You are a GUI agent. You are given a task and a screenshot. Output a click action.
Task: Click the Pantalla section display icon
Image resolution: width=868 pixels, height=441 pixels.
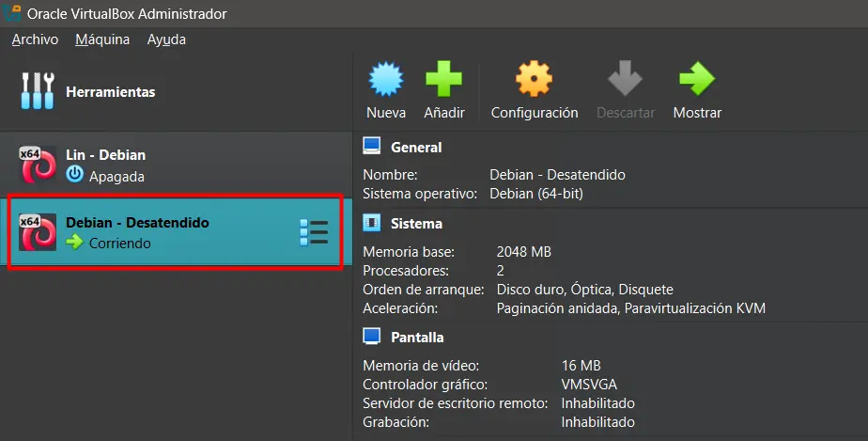pos(372,337)
